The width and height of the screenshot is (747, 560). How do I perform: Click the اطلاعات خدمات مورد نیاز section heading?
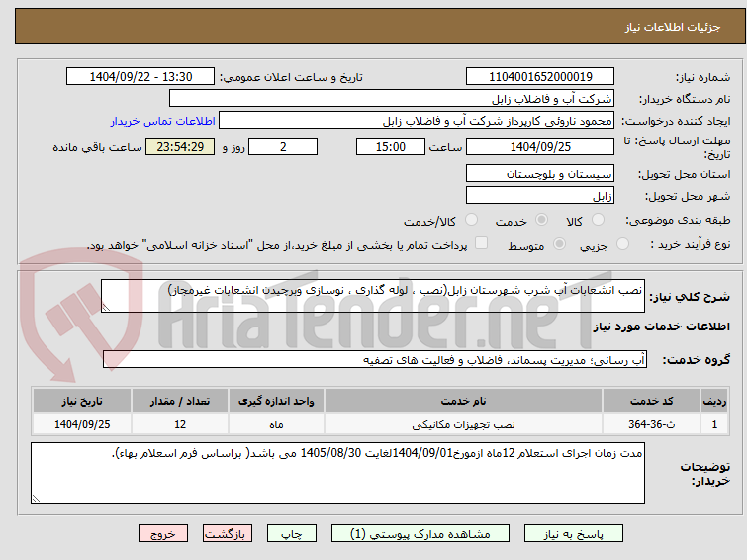tap(661, 327)
